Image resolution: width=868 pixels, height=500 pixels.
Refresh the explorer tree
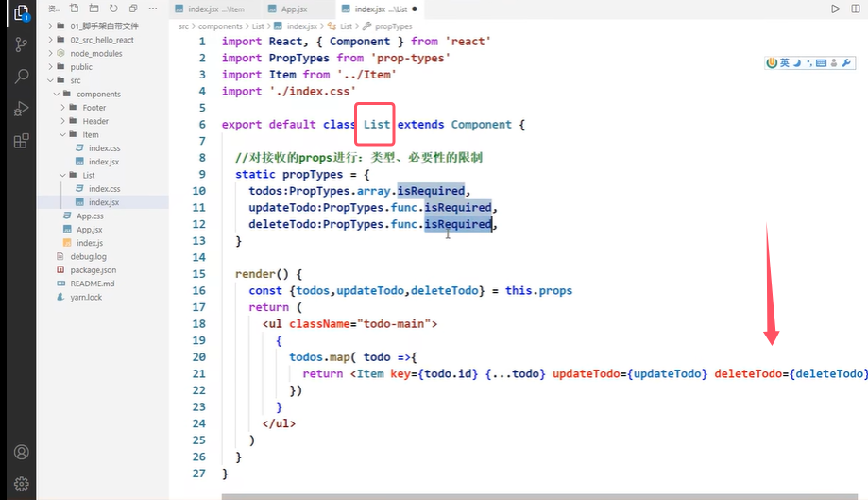click(x=113, y=9)
